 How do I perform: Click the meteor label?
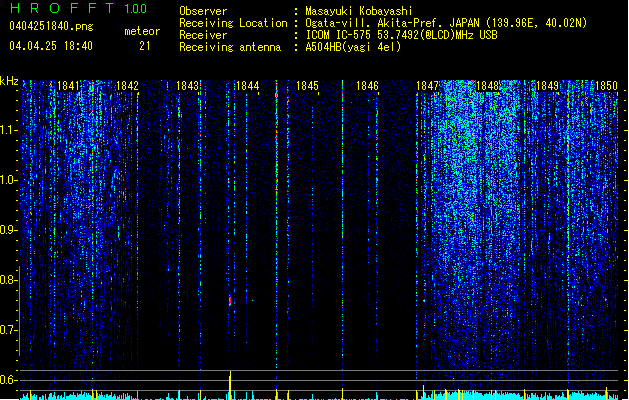(142, 31)
